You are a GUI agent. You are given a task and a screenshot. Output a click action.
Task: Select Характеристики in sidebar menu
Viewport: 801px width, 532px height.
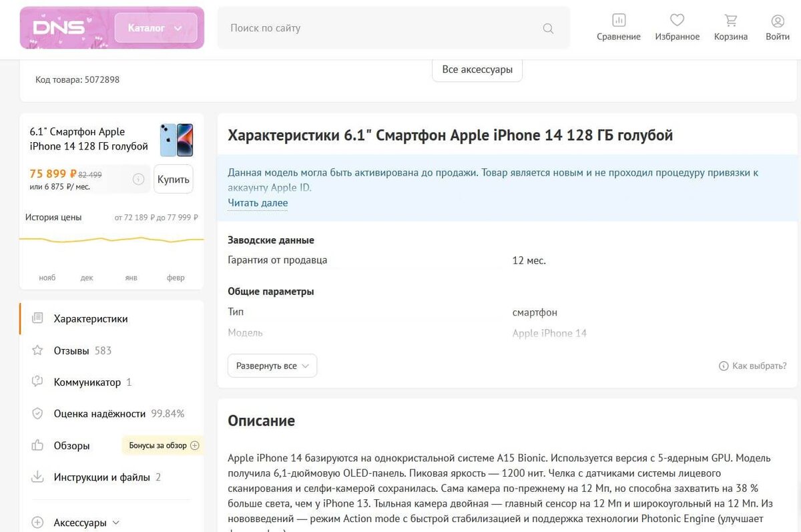(91, 318)
